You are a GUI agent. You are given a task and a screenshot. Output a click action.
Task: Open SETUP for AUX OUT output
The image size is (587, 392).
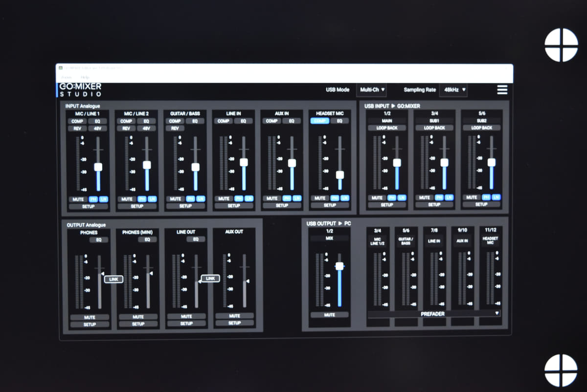(x=235, y=323)
